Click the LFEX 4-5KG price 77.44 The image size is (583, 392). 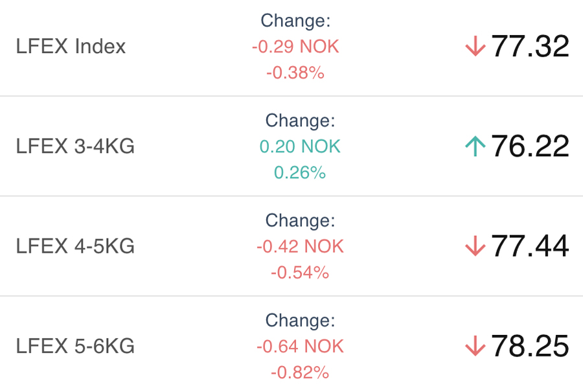530,246
